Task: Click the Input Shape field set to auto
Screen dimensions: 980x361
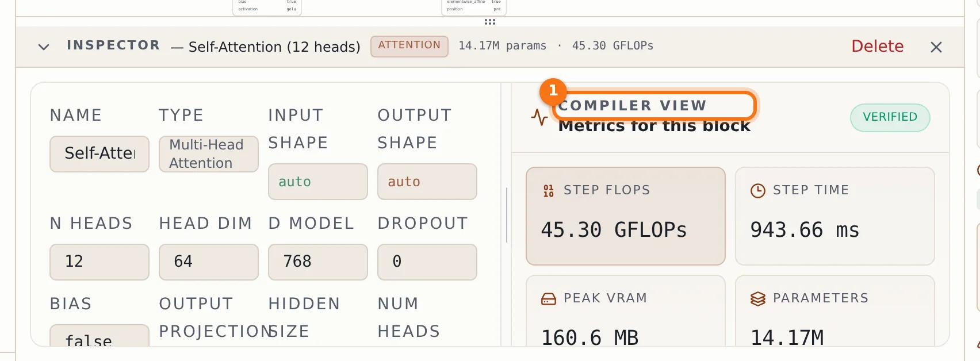Action: 318,182
